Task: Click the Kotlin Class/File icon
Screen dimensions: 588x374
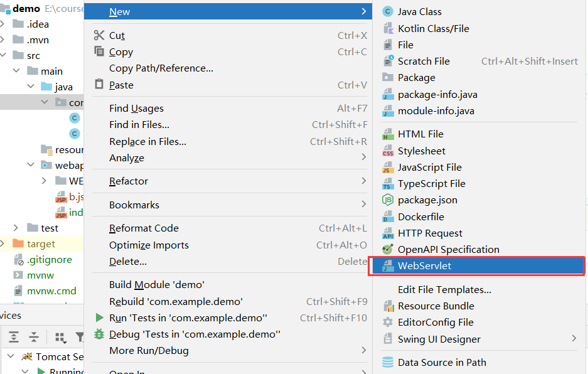Action: pyautogui.click(x=387, y=28)
